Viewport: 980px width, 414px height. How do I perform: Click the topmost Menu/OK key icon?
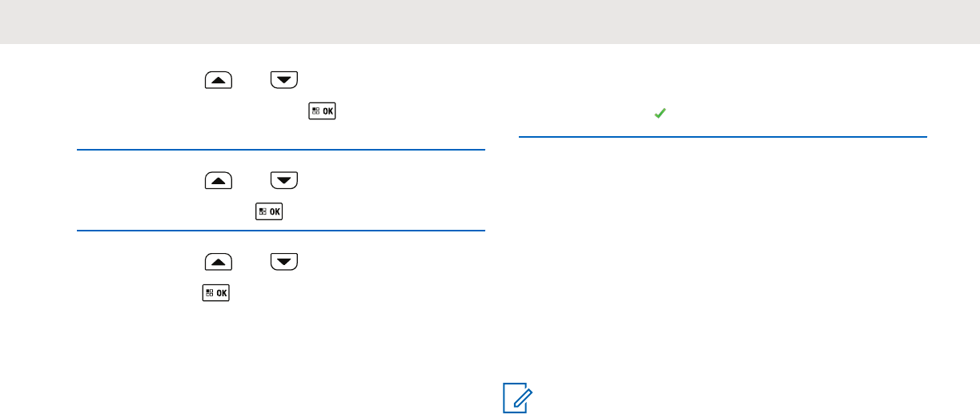323,111
